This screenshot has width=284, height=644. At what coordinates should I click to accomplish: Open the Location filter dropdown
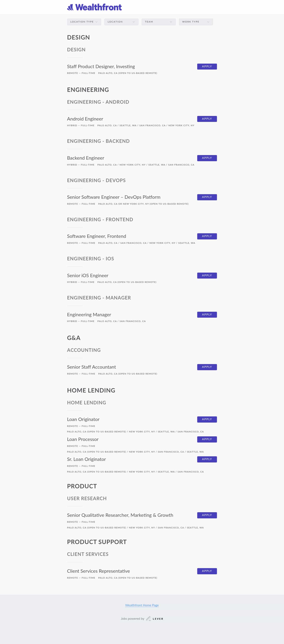point(121,22)
